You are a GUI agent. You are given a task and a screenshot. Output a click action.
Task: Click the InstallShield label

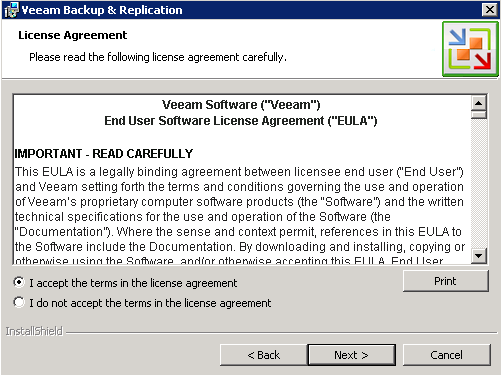pyautogui.click(x=34, y=331)
